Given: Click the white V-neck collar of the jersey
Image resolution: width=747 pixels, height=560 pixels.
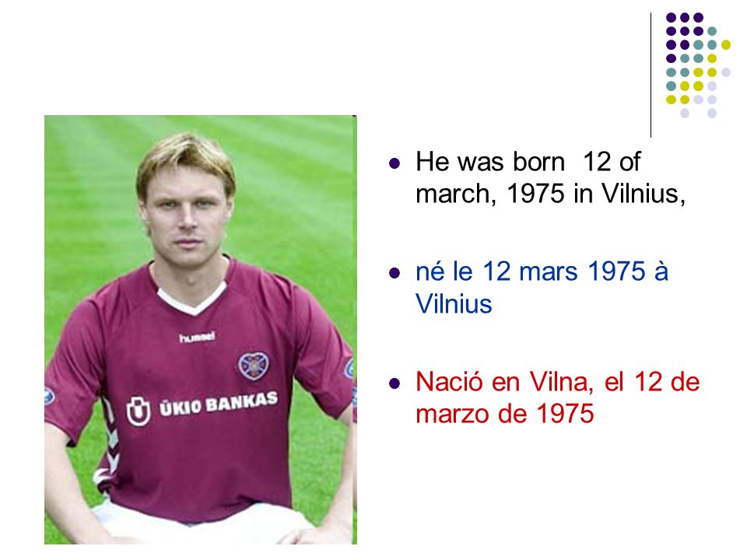Looking at the screenshot, I should click(192, 299).
